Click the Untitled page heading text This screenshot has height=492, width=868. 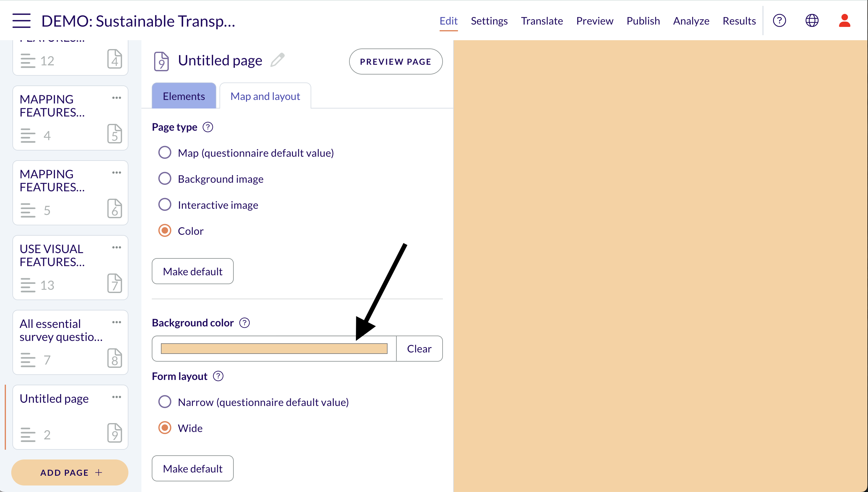tap(220, 61)
